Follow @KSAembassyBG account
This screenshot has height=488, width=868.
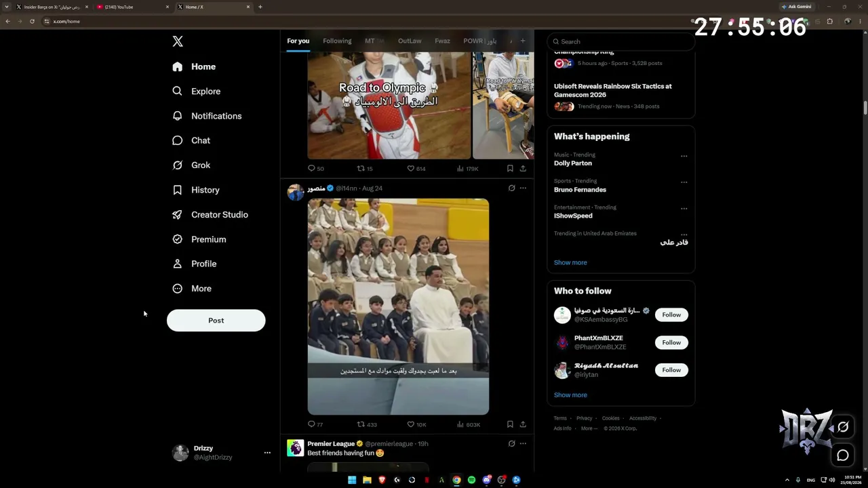click(671, 314)
